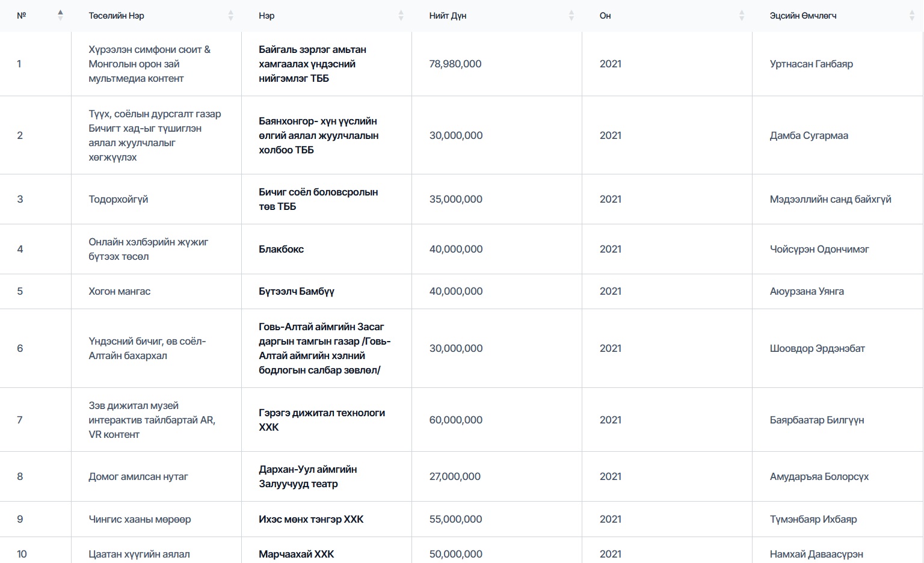924x563 pixels.
Task: Select organization name Блакбокс
Action: (x=281, y=249)
